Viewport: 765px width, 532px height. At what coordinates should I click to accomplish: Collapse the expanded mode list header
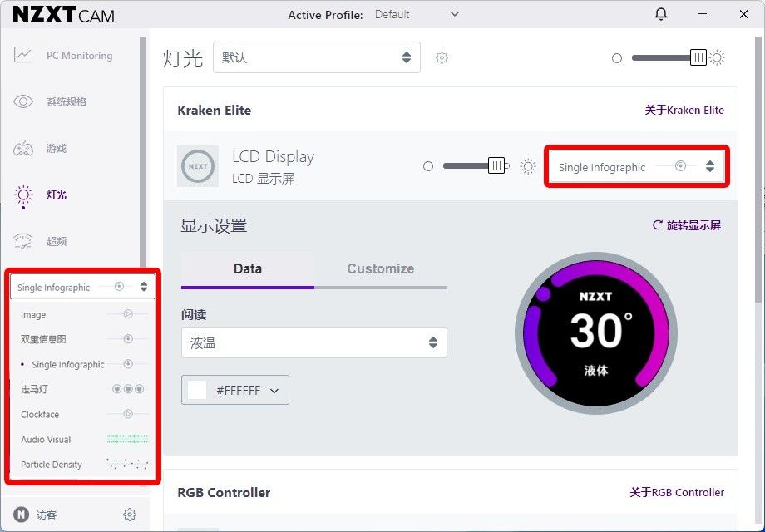pos(82,287)
